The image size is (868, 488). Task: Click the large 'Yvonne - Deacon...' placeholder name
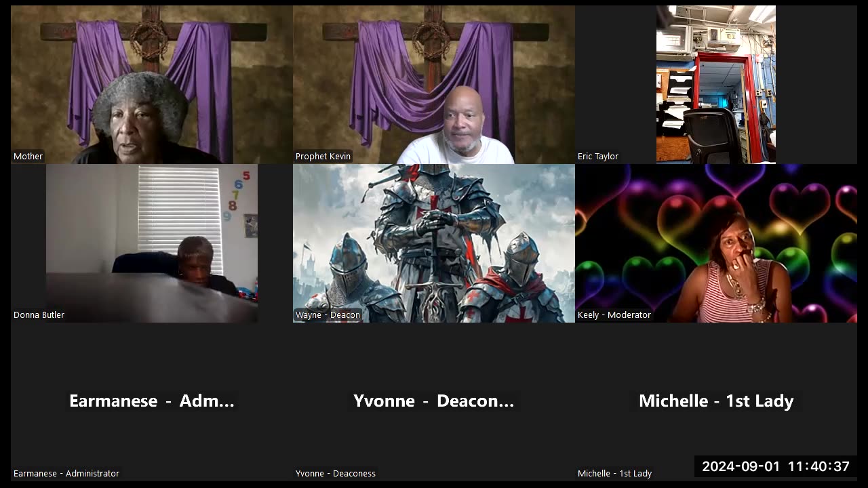click(x=434, y=401)
